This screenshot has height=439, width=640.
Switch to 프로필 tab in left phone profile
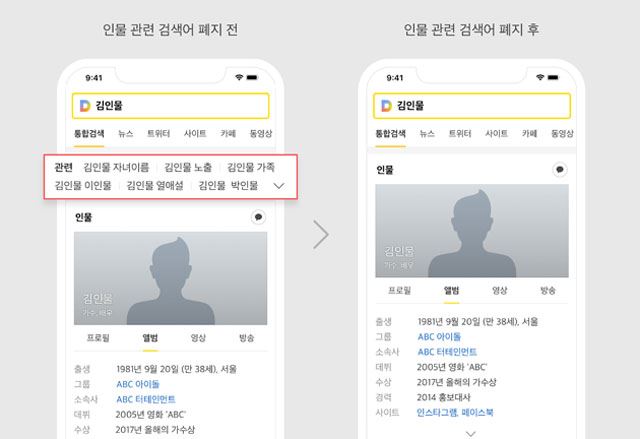(x=98, y=338)
